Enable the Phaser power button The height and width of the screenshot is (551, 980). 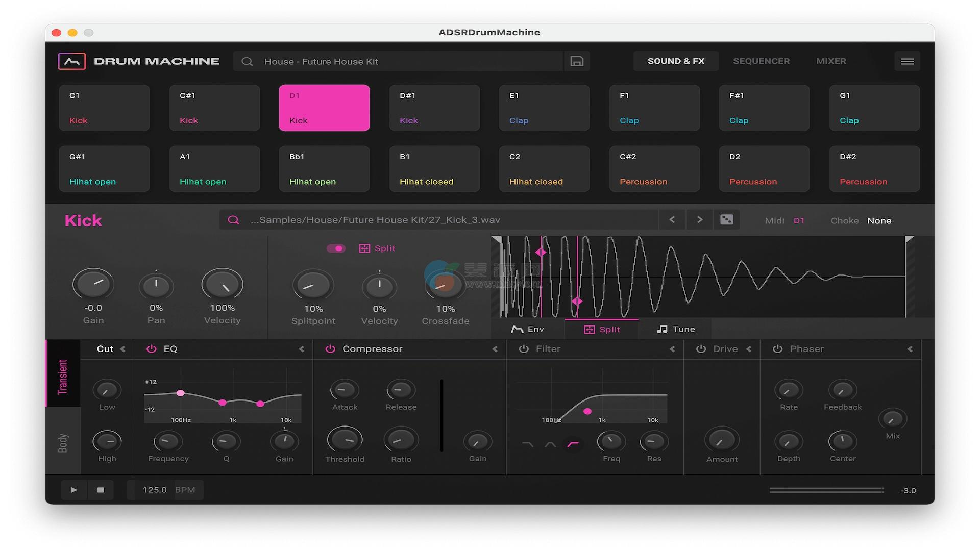(777, 349)
